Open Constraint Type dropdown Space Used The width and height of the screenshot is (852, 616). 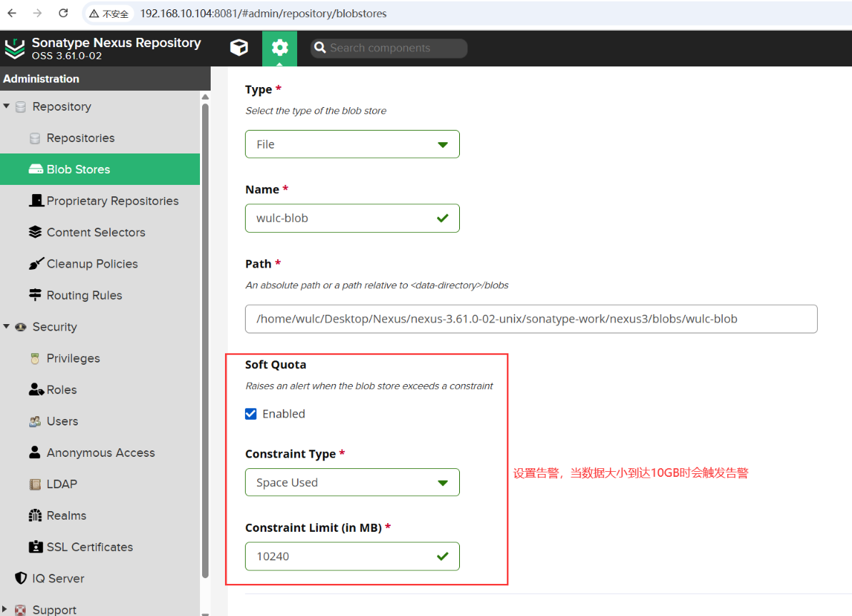click(352, 483)
